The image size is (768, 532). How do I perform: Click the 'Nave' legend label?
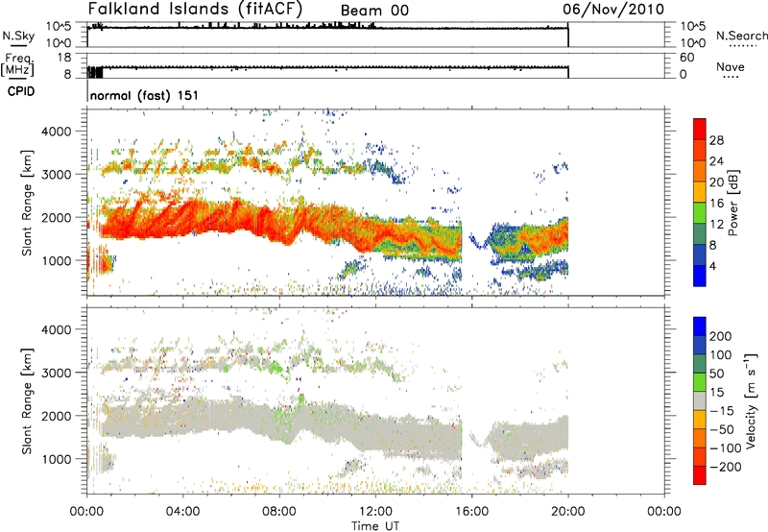[x=731, y=66]
